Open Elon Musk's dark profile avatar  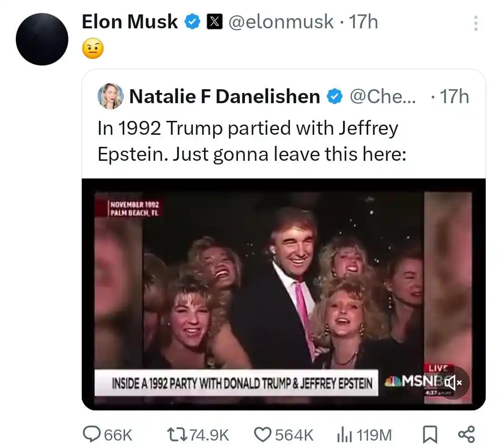click(x=42, y=39)
